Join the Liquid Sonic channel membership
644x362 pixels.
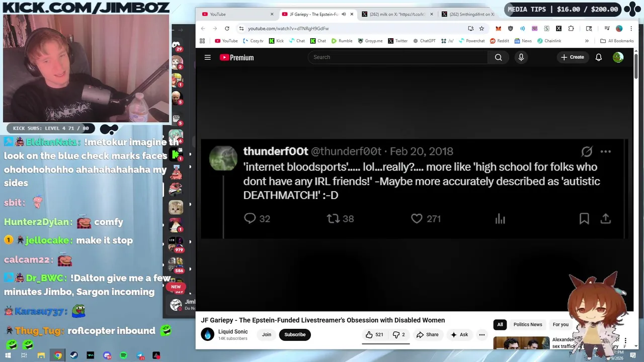coord(267,335)
